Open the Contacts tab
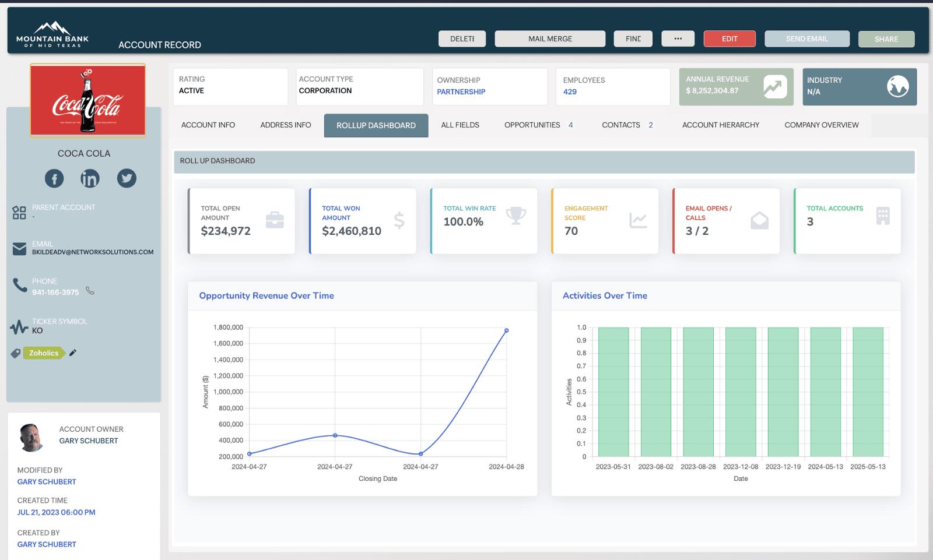933x560 pixels. coord(627,125)
